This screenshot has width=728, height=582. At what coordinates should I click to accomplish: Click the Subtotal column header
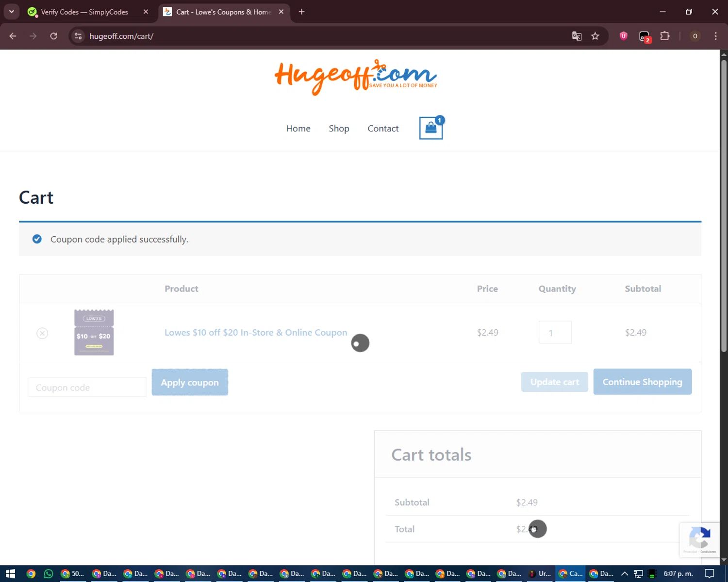coord(643,289)
